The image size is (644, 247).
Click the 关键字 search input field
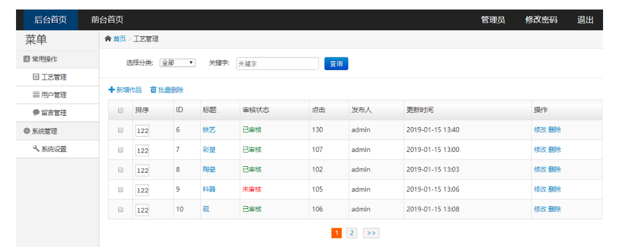tap(278, 64)
